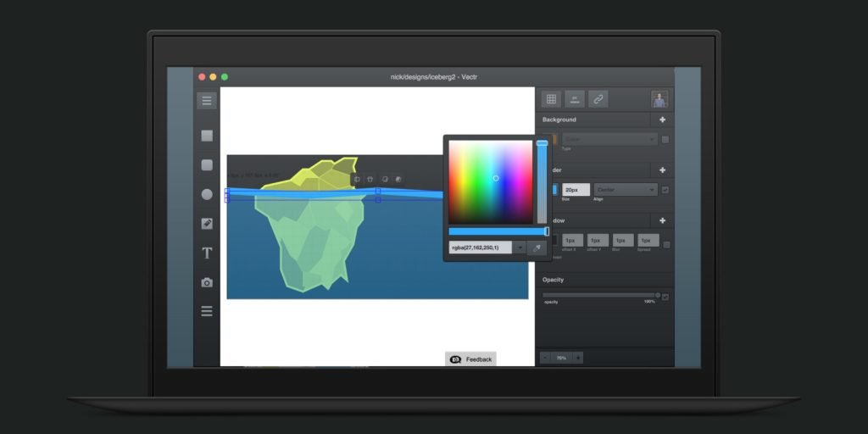Click the camera image upload tool
868x434 pixels.
click(207, 282)
